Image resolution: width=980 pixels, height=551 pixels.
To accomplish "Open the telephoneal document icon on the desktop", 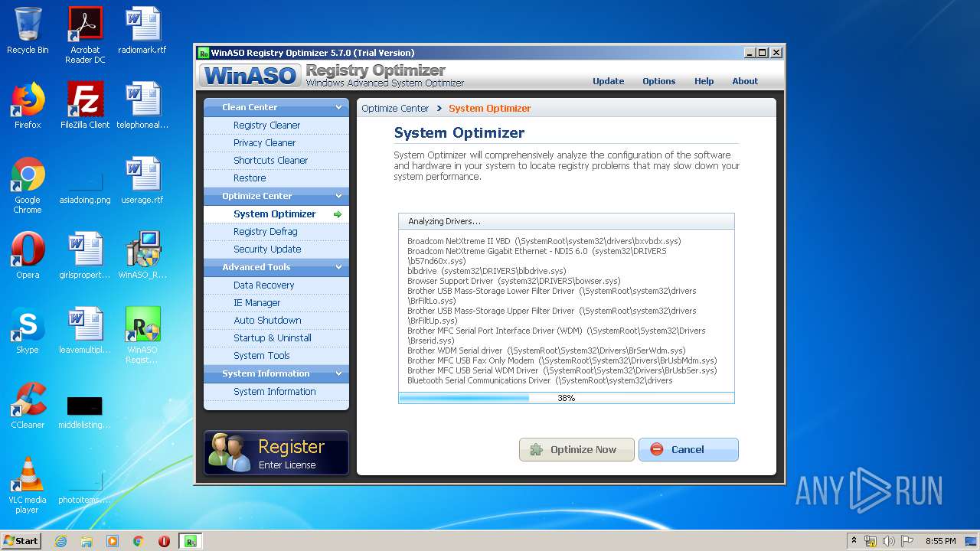I will coord(142,106).
